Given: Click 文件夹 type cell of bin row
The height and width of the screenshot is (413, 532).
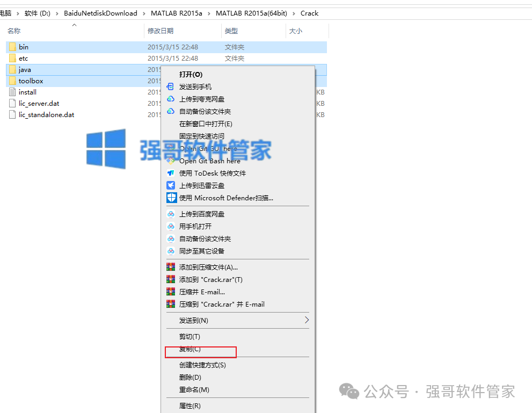Looking at the screenshot, I should 235,47.
